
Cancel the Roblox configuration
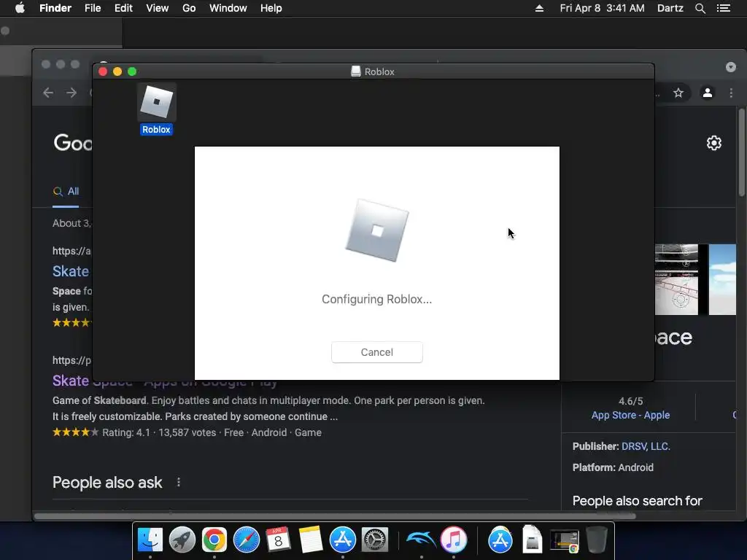pyautogui.click(x=377, y=352)
